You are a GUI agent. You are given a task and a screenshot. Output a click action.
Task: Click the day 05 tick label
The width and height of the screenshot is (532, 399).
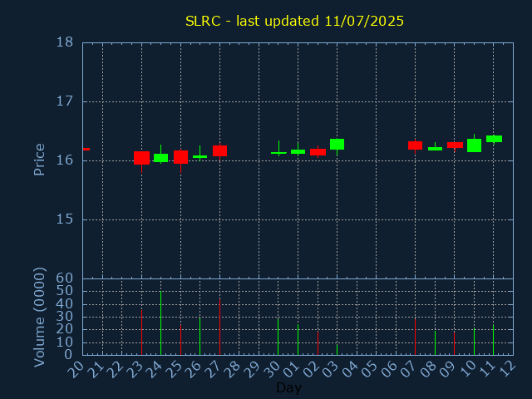(x=369, y=369)
